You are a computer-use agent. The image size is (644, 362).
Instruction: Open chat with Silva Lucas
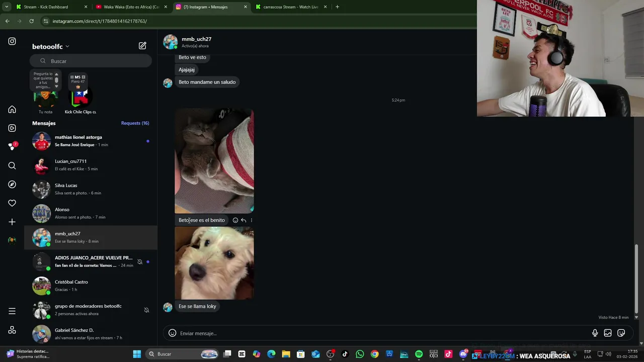91,189
